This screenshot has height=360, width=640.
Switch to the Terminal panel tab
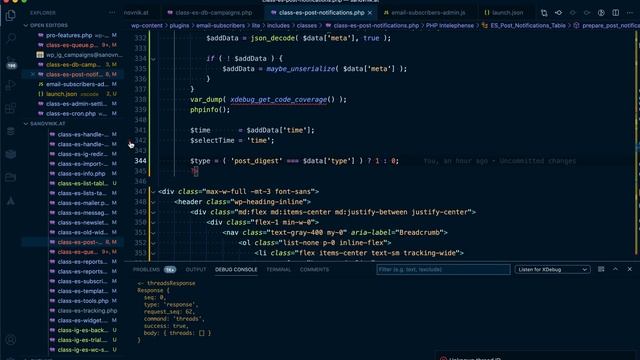pos(279,269)
